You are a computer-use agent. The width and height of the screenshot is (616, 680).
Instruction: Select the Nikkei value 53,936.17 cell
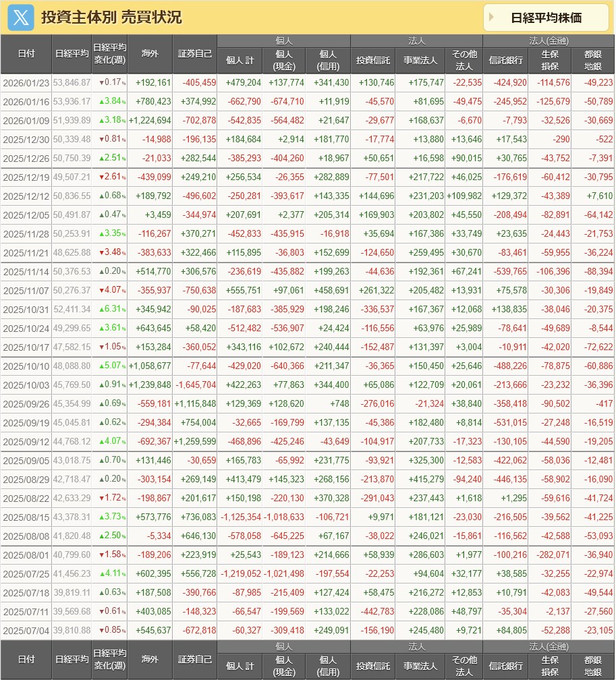72,101
